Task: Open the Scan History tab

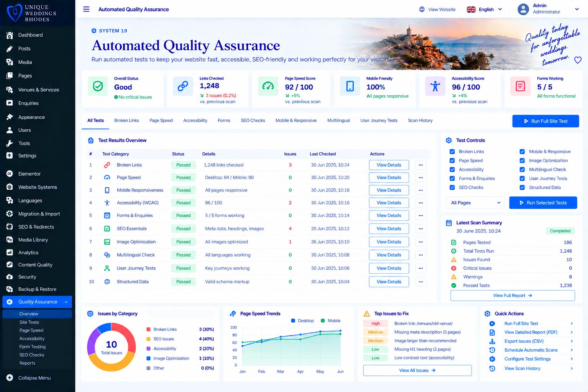Action: pos(420,121)
